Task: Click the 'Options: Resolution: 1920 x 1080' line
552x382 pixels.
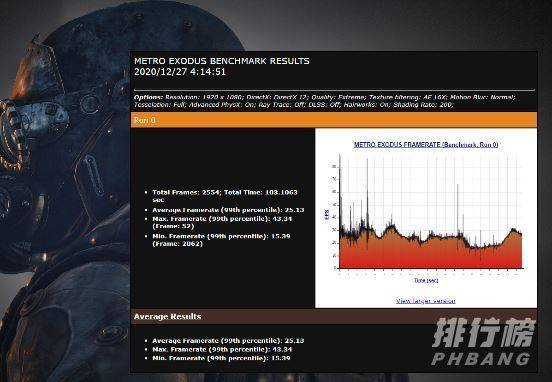Action: click(324, 97)
